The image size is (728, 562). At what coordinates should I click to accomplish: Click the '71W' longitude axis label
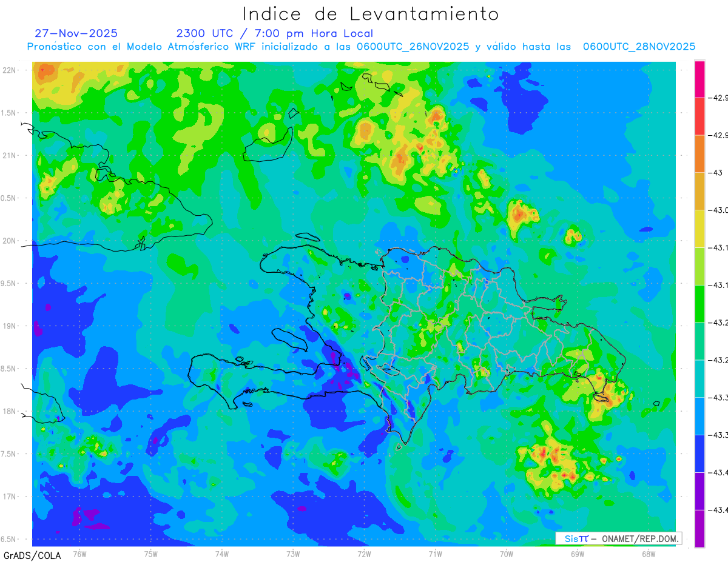(435, 554)
